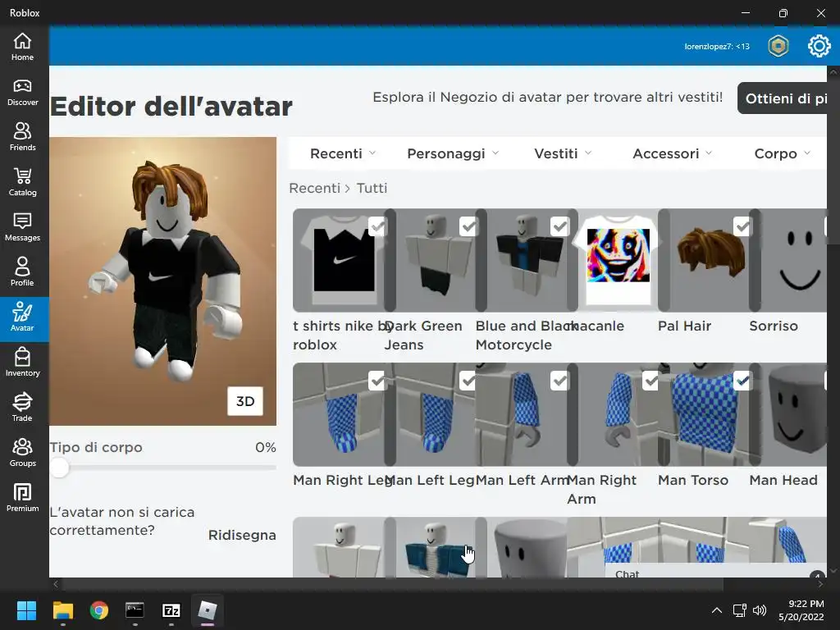Open the Chat bar
Screen dimensions: 840x630
[x=715, y=571]
